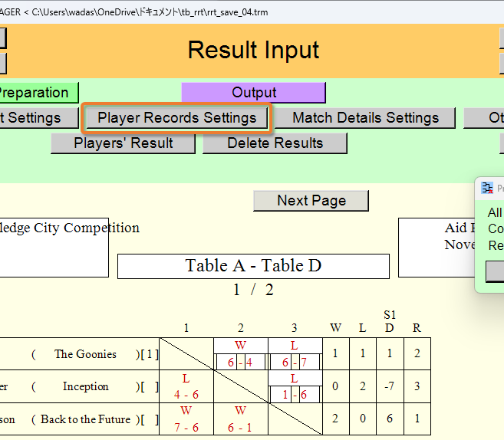Click The Goonies team name
The width and height of the screenshot is (504, 440).
click(85, 354)
